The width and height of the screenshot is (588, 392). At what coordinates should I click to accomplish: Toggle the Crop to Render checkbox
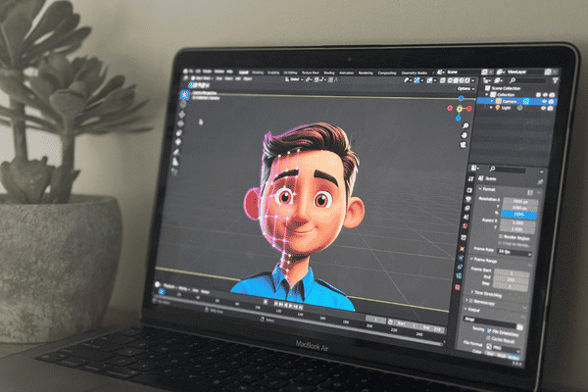point(500,243)
